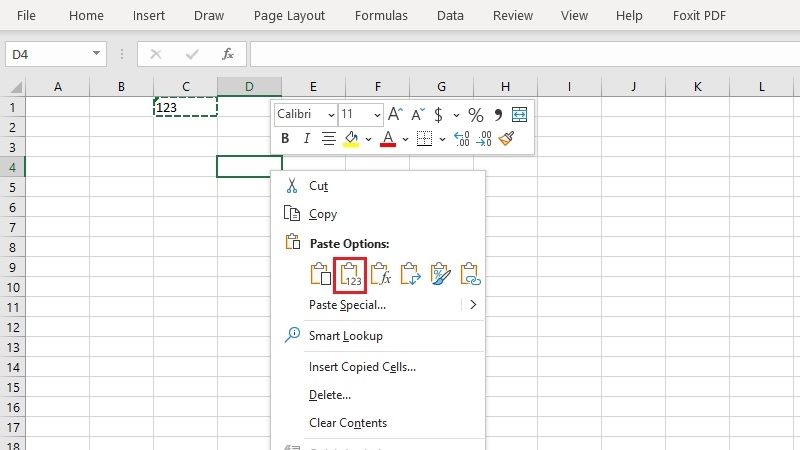Click the Cancel X in formula bar
The image size is (800, 450).
[156, 54]
